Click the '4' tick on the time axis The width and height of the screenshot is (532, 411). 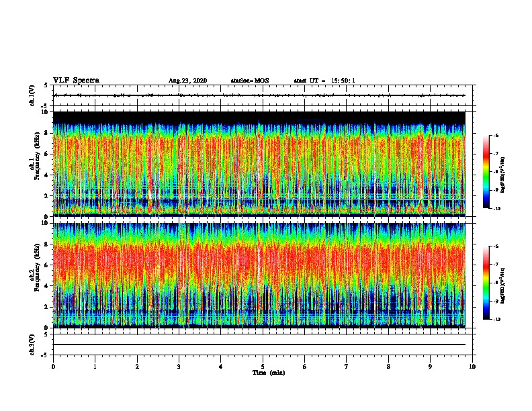[x=221, y=367]
